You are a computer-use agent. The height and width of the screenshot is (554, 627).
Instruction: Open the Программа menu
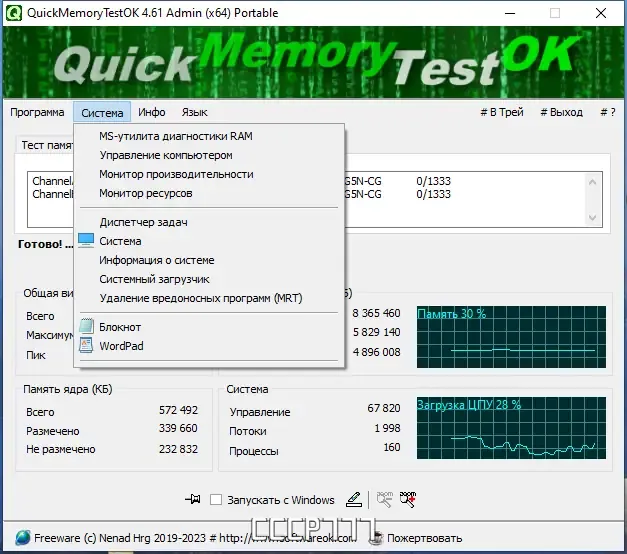click(x=37, y=112)
